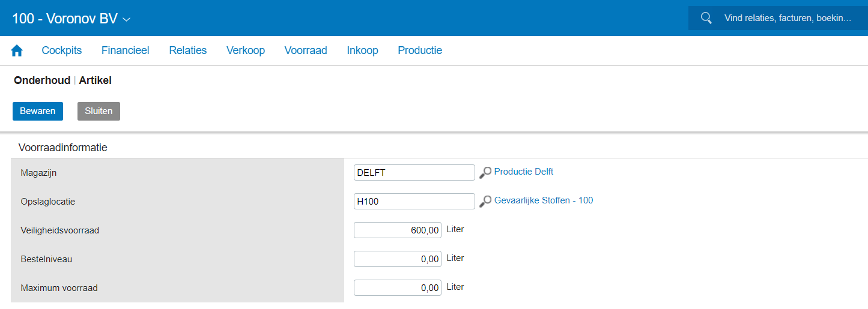Click the Magazijn field containing DELFT
The image size is (868, 309).
pos(414,173)
